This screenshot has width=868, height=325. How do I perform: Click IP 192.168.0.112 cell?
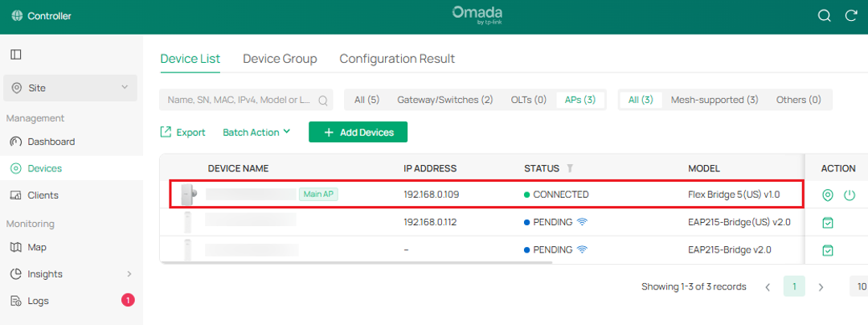click(431, 222)
